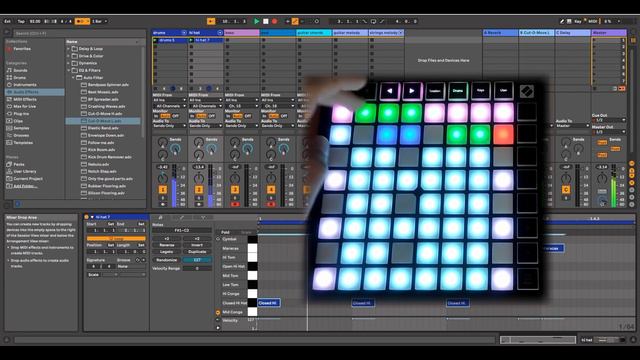Open the Templates category

23,143
